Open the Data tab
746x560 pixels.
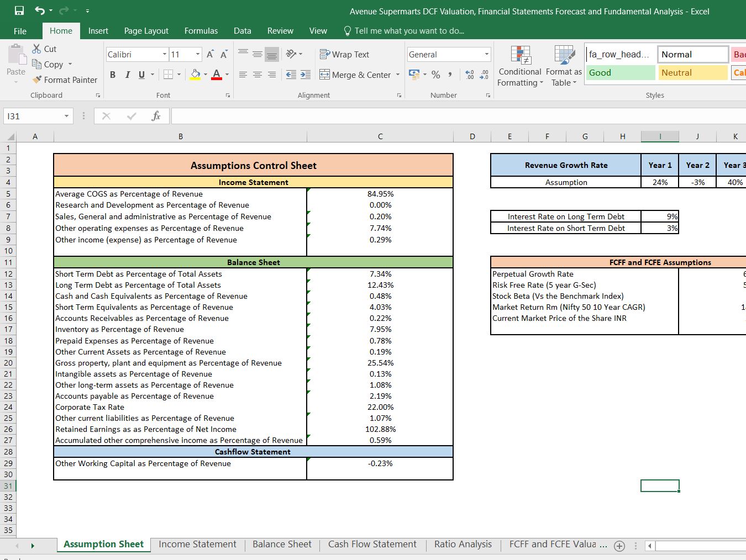(243, 31)
